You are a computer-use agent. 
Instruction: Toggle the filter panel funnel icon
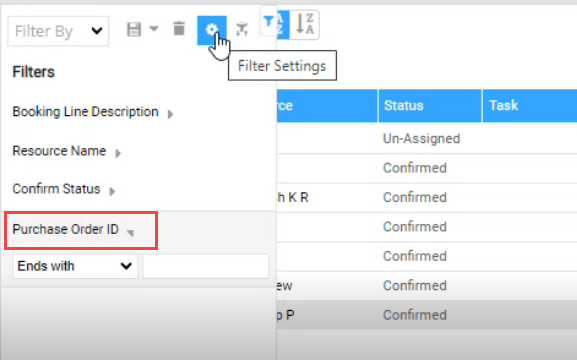(x=269, y=21)
